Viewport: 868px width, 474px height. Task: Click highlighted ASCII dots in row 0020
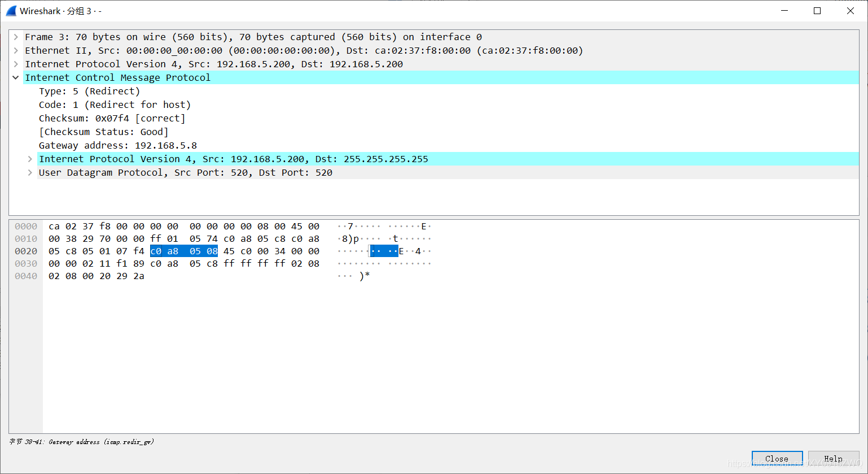click(384, 251)
